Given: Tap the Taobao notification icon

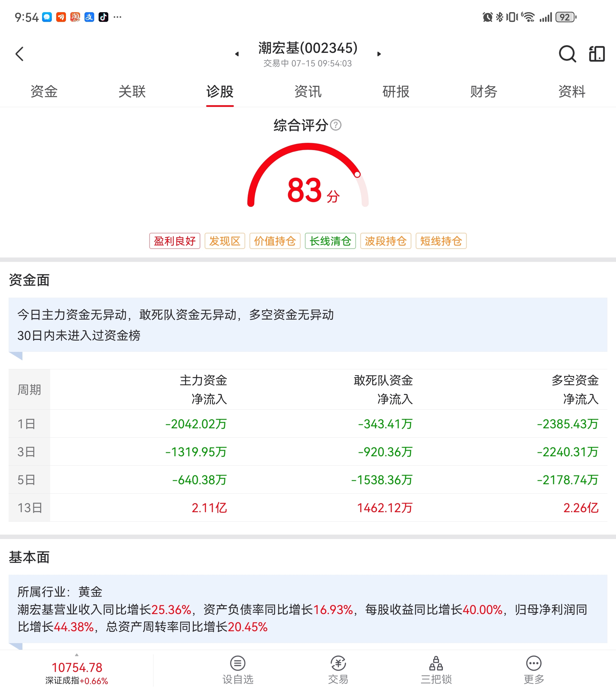Looking at the screenshot, I should coord(75,17).
